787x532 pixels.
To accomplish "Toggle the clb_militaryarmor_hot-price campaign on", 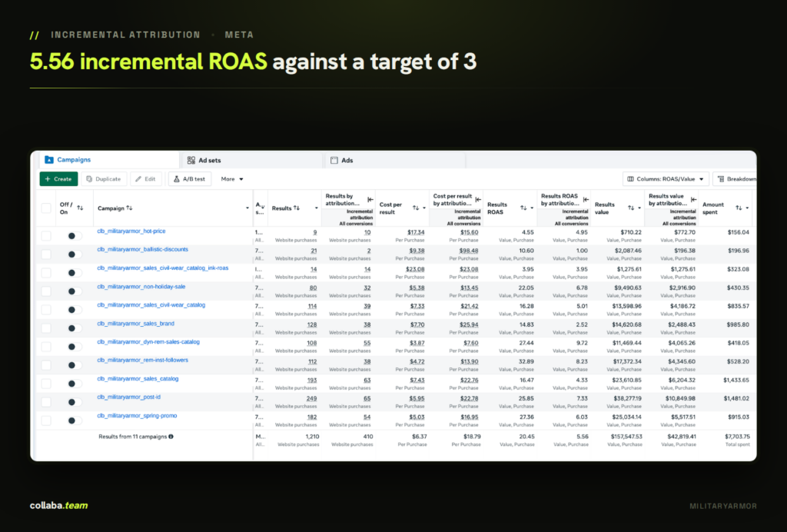I will (x=75, y=235).
